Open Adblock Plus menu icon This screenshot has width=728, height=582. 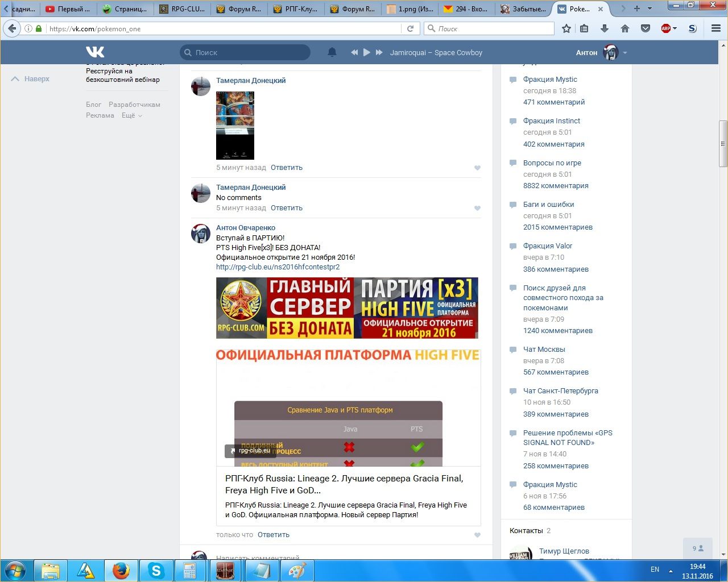pyautogui.click(x=666, y=28)
